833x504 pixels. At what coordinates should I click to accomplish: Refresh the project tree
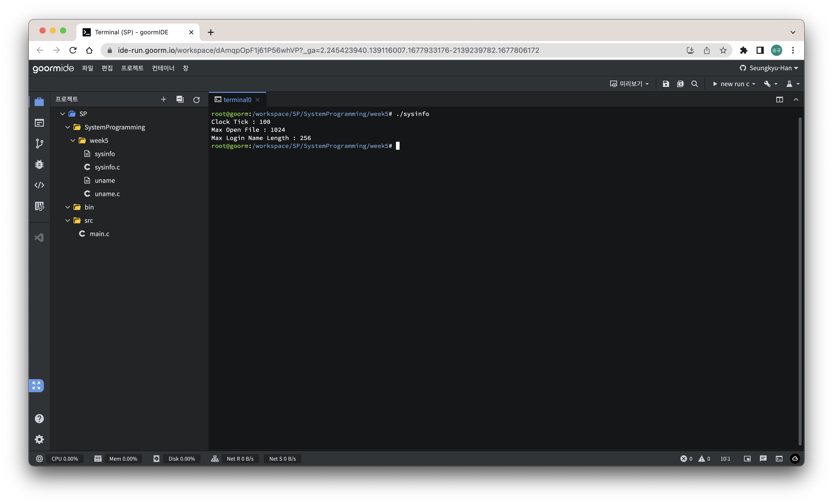[x=196, y=100]
